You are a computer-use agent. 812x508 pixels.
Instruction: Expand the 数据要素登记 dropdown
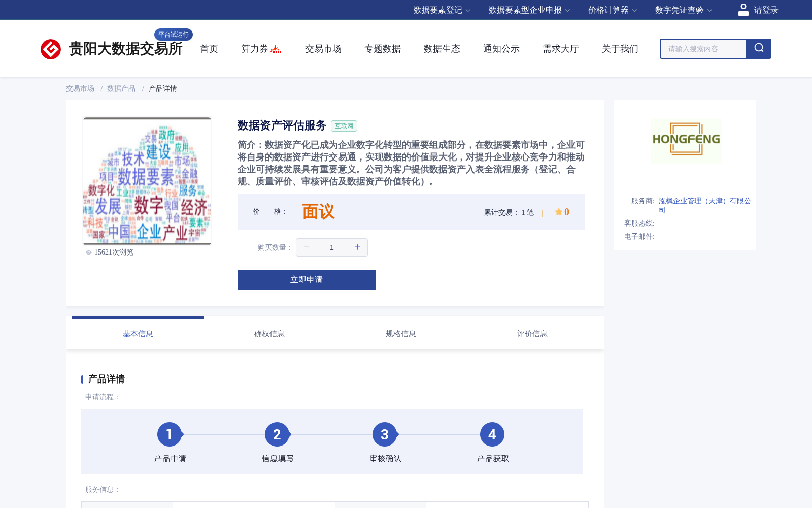coord(442,10)
